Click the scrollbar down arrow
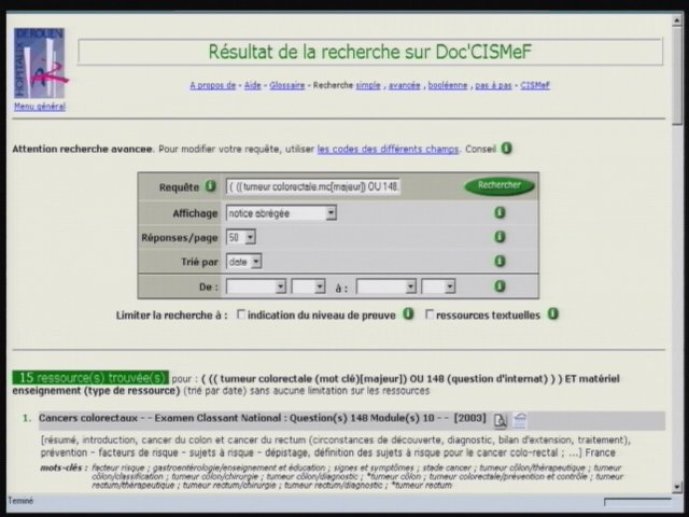Screen dimensions: 689x517 pyautogui.click(x=677, y=486)
